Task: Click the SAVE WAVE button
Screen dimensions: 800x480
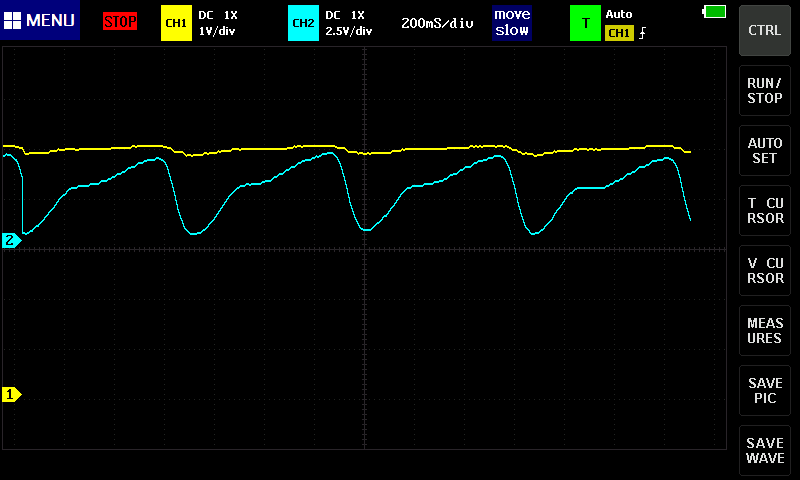Action: tap(765, 450)
